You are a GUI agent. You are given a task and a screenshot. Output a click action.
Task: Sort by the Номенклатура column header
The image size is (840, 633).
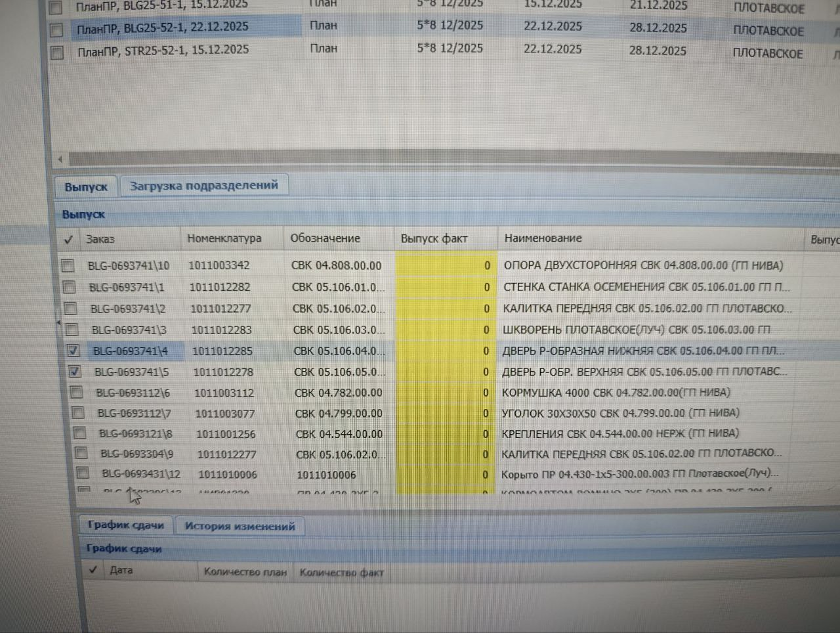tap(224, 238)
